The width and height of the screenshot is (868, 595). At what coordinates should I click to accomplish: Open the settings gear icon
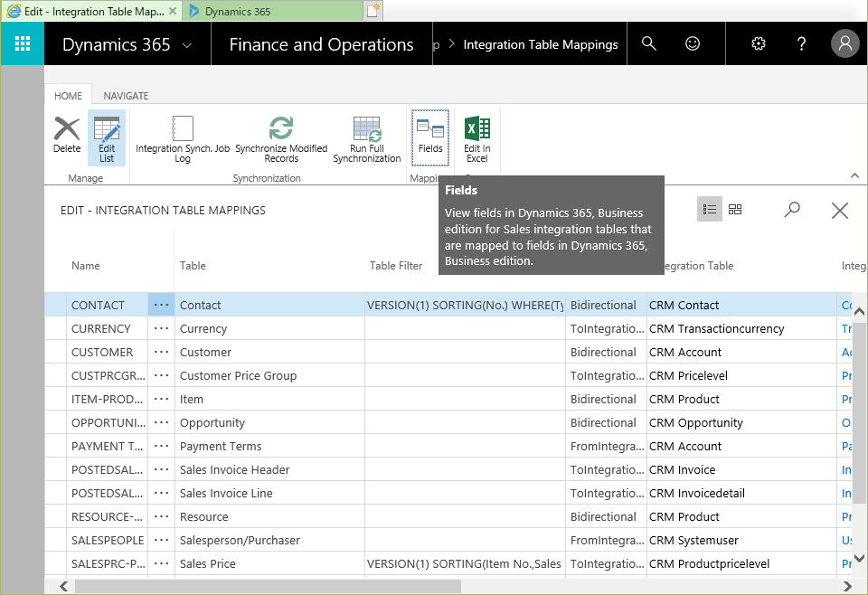759,43
